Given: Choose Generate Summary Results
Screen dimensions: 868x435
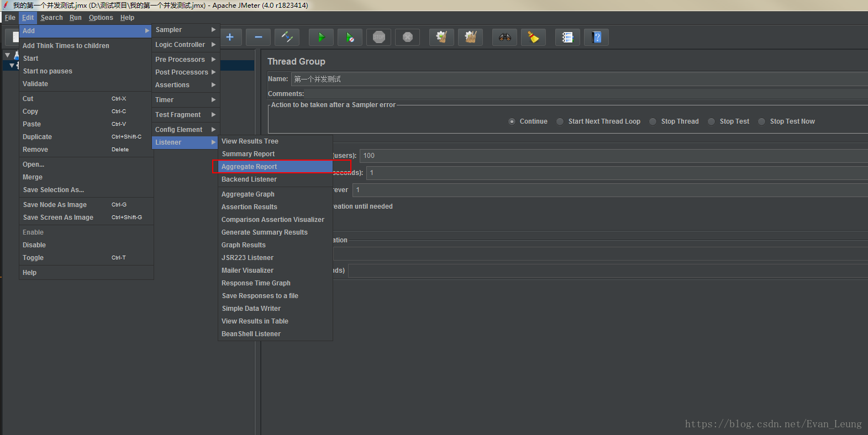Looking at the screenshot, I should pos(275,232).
